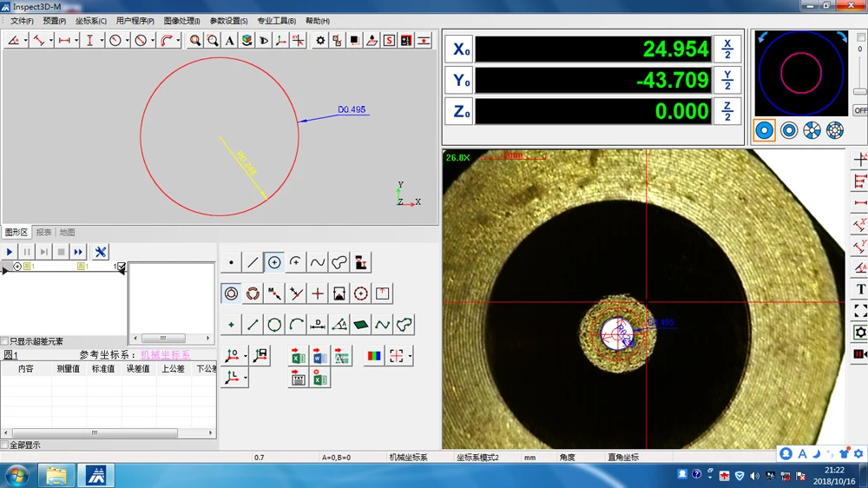Viewport: 868px width, 488px height.
Task: Enable '只显示超差元素' checkbox
Action: point(5,341)
